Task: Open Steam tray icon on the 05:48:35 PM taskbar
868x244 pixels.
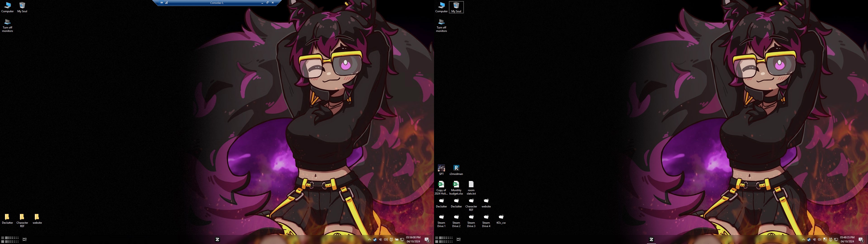Action: click(x=809, y=240)
